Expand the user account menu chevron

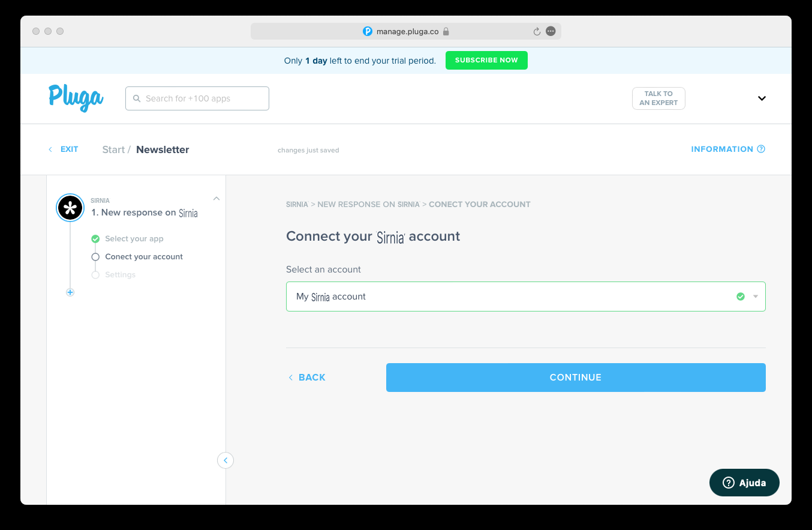tap(762, 98)
